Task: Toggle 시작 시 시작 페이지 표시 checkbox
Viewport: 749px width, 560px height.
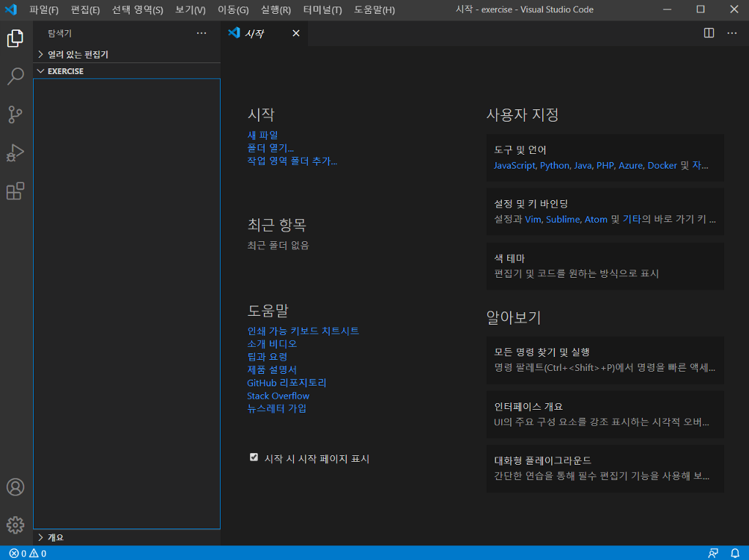Action: (254, 457)
